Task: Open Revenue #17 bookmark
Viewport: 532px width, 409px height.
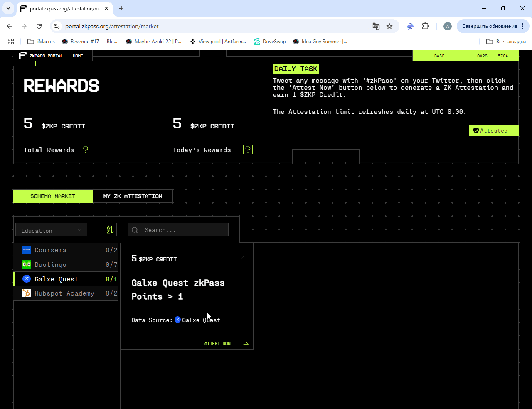Action: pos(89,42)
